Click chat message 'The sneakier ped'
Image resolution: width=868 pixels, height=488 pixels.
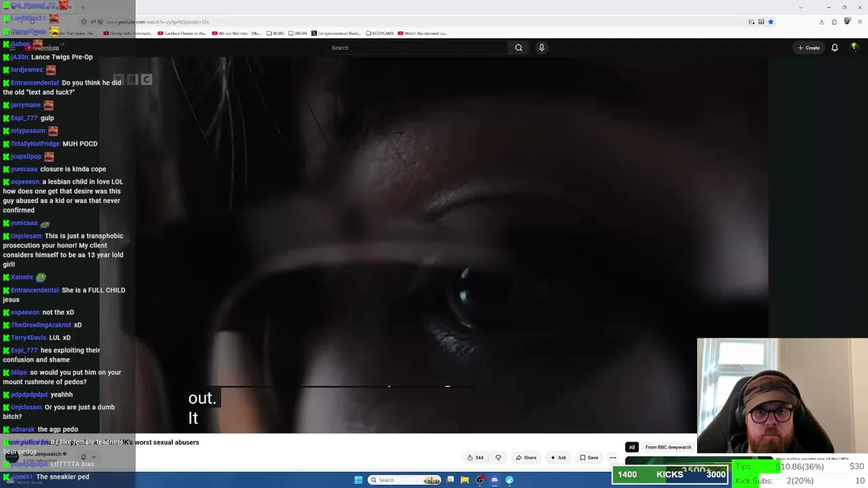(x=62, y=476)
